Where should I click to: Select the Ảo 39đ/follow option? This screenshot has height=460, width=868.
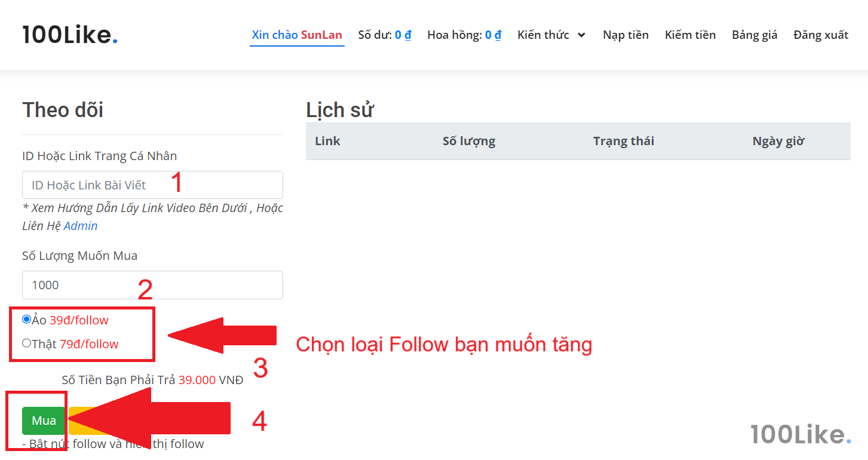coord(26,320)
